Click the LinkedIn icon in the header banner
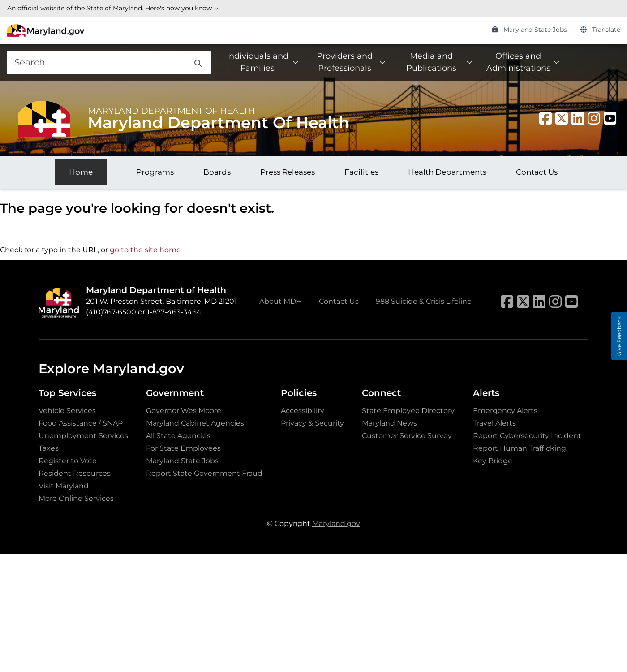The image size is (627, 672). 577,118
